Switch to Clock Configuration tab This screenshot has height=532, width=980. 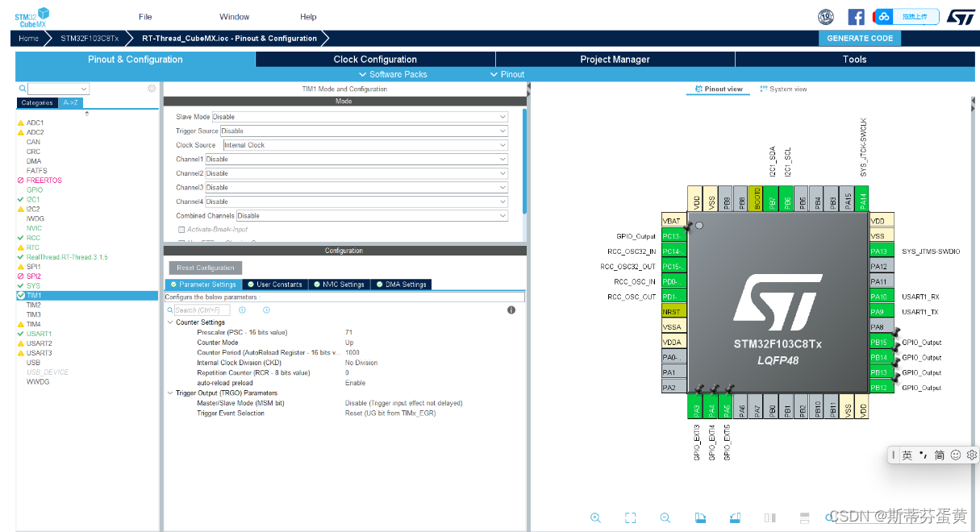tap(375, 59)
